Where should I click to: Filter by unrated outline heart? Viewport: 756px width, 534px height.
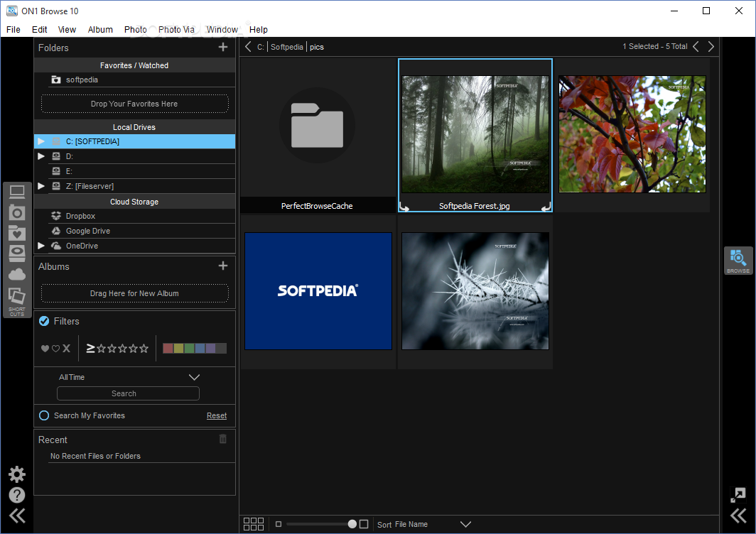(x=56, y=349)
